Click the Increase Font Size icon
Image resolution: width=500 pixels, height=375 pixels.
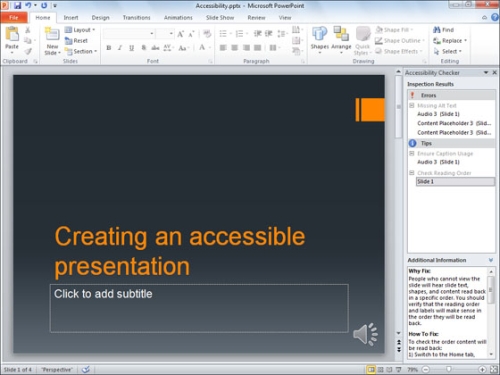pyautogui.click(x=180, y=34)
